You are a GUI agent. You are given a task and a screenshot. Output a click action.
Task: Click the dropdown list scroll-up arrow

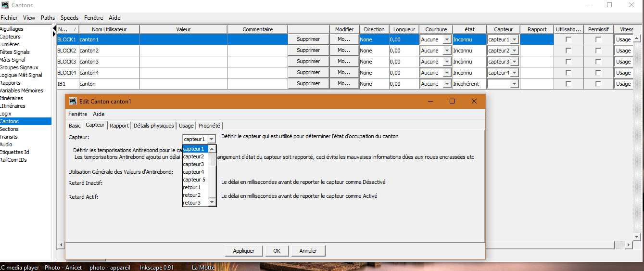click(212, 149)
